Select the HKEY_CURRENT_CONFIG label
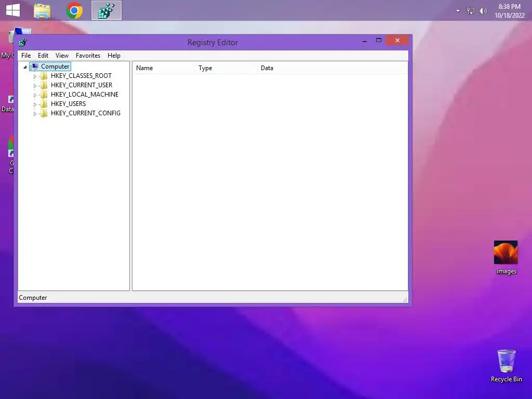The width and height of the screenshot is (532, 399). tap(86, 113)
